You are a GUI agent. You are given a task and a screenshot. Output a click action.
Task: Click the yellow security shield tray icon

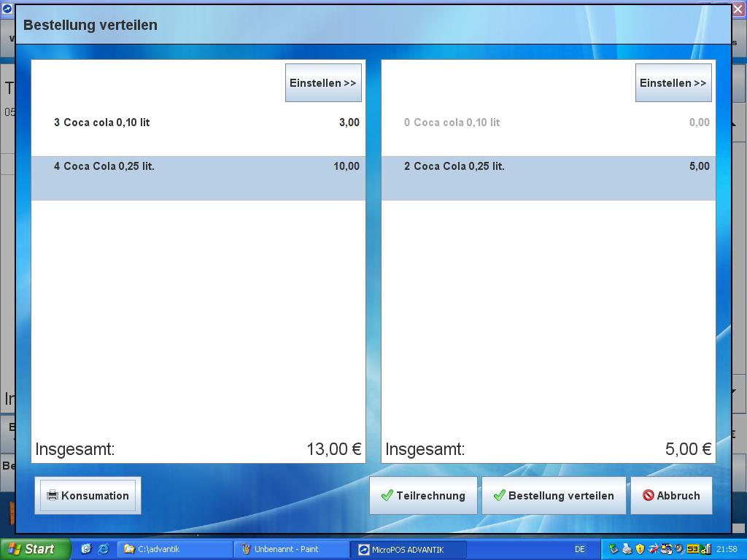(640, 549)
